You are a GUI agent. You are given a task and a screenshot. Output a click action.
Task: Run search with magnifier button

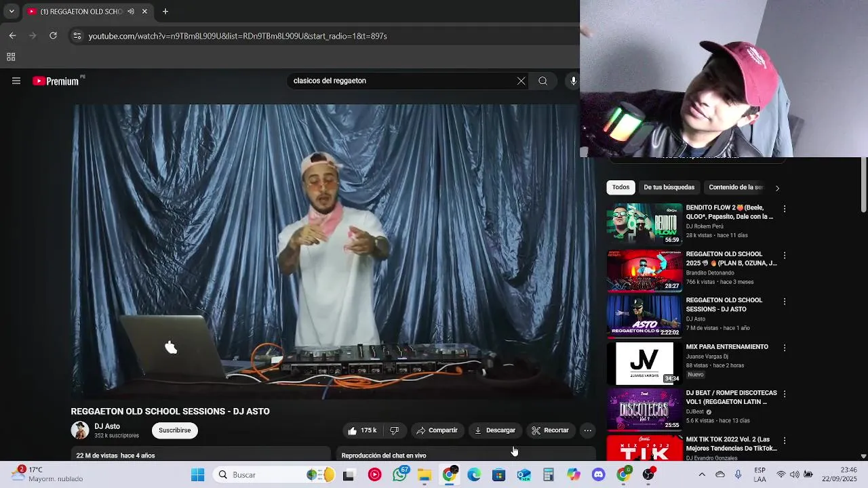[542, 81]
